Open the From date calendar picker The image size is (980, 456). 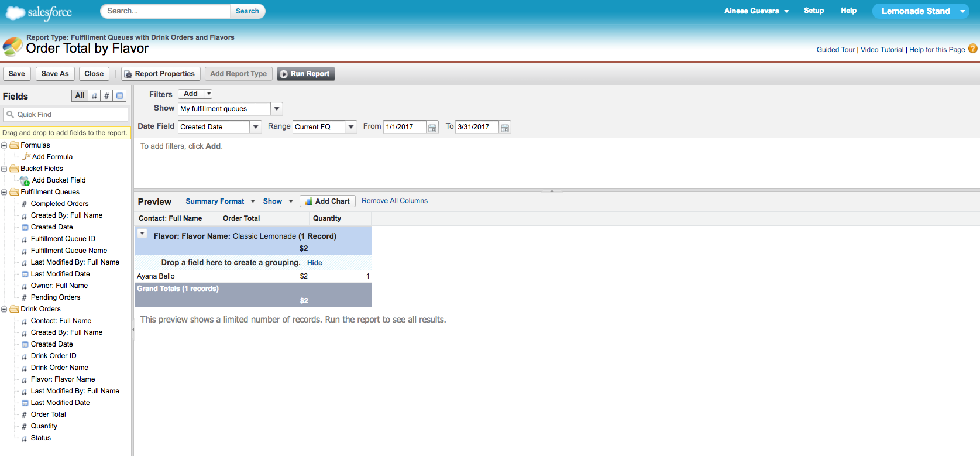click(x=432, y=128)
